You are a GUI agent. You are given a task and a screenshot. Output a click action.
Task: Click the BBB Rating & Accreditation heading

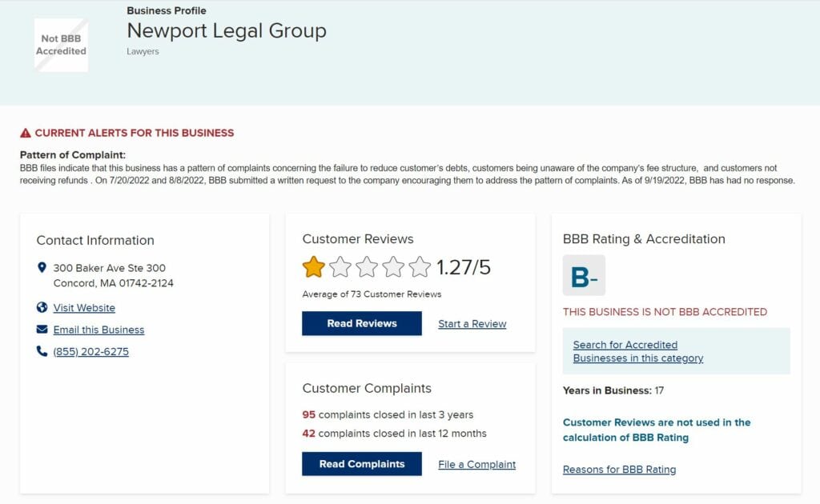click(x=644, y=239)
